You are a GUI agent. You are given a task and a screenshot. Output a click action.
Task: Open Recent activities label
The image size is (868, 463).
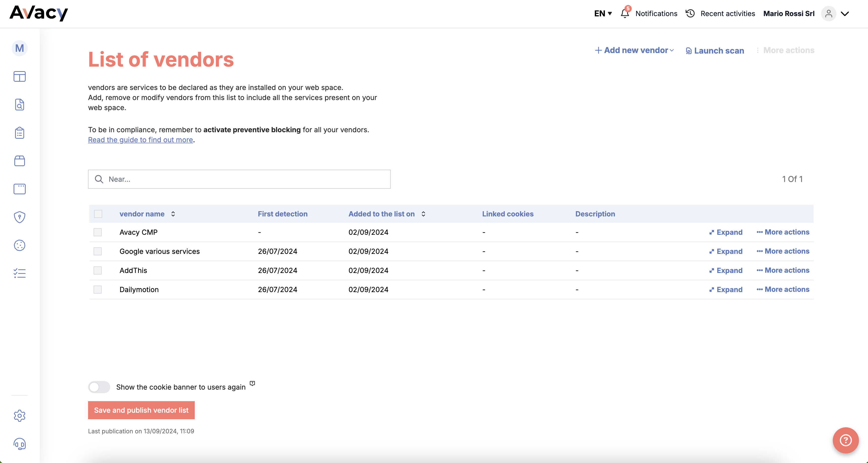[728, 14]
